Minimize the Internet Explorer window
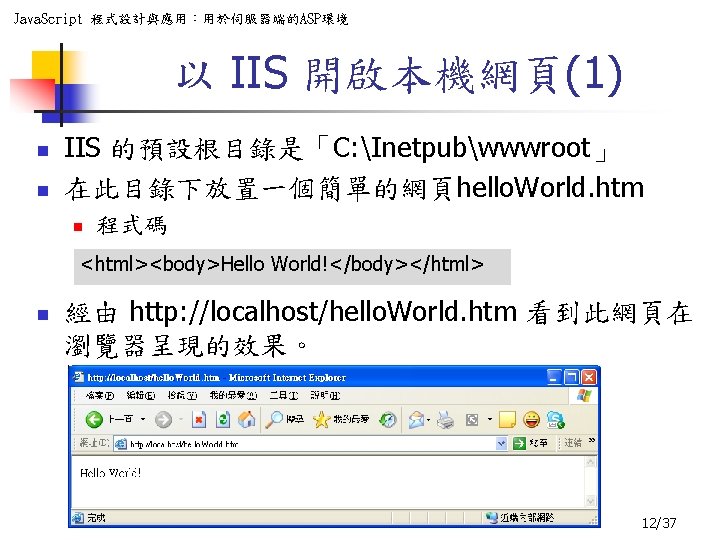 [x=554, y=377]
